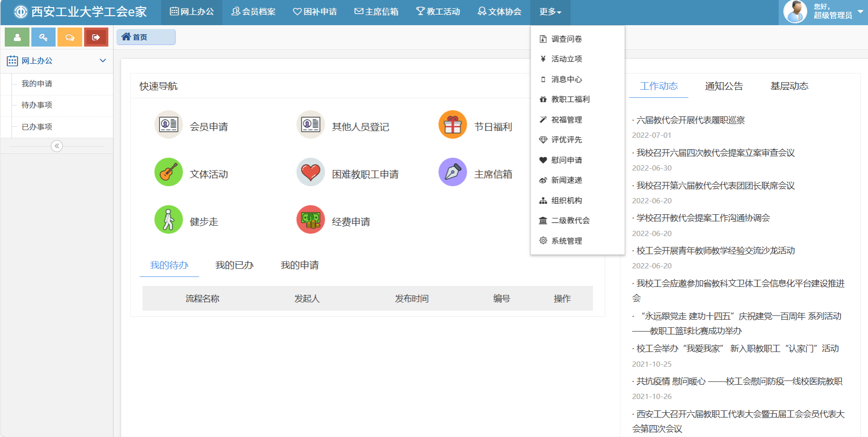
Task: Click the orange chat messages icon button
Action: click(70, 37)
